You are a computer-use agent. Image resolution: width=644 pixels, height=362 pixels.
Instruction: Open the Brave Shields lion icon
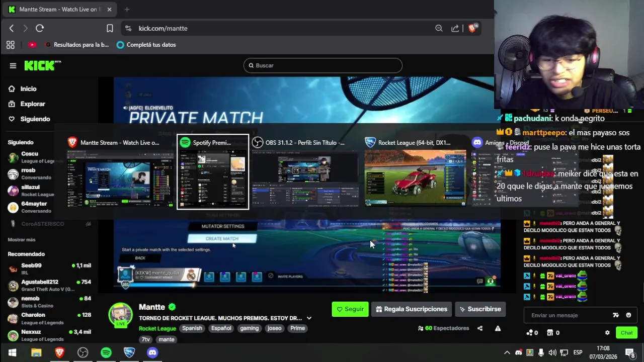point(472,28)
